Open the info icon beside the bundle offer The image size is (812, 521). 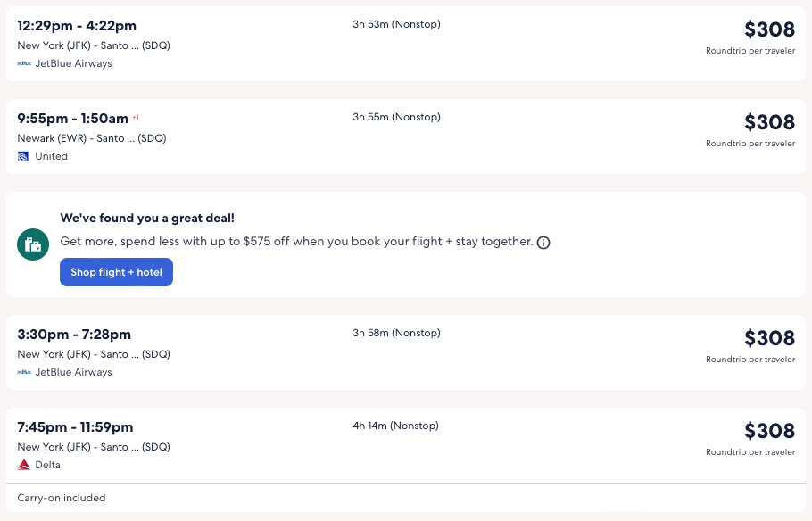[543, 243]
